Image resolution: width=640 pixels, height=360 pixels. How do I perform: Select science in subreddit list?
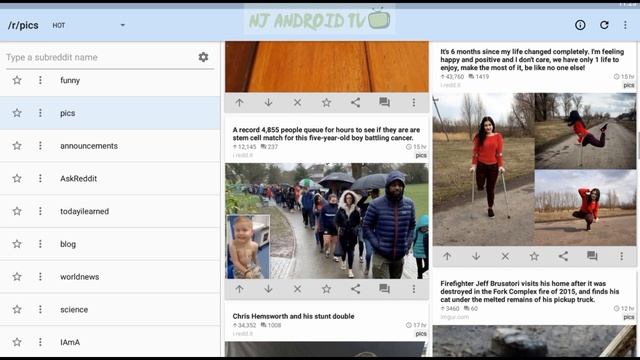(x=74, y=309)
